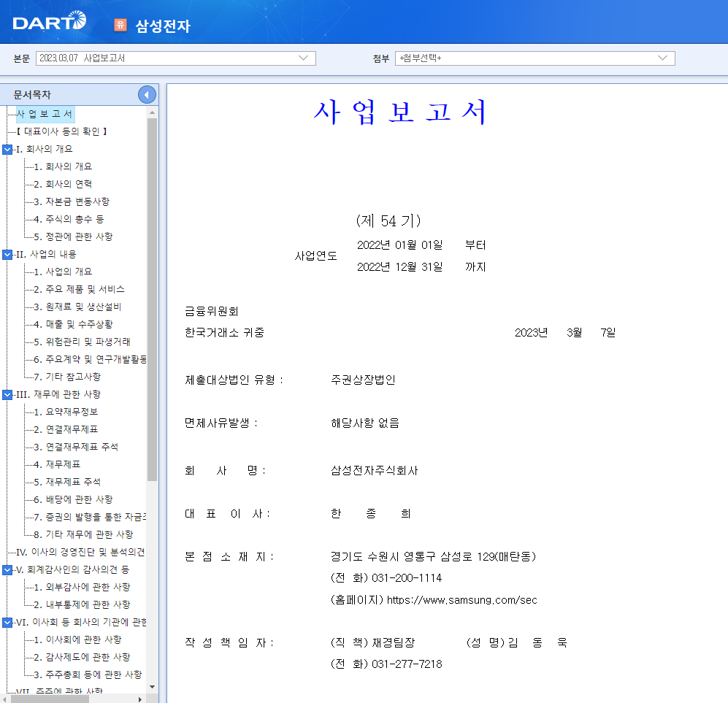
Task: Click the horizontal scrollbar left arrow
Action: pos(4,699)
